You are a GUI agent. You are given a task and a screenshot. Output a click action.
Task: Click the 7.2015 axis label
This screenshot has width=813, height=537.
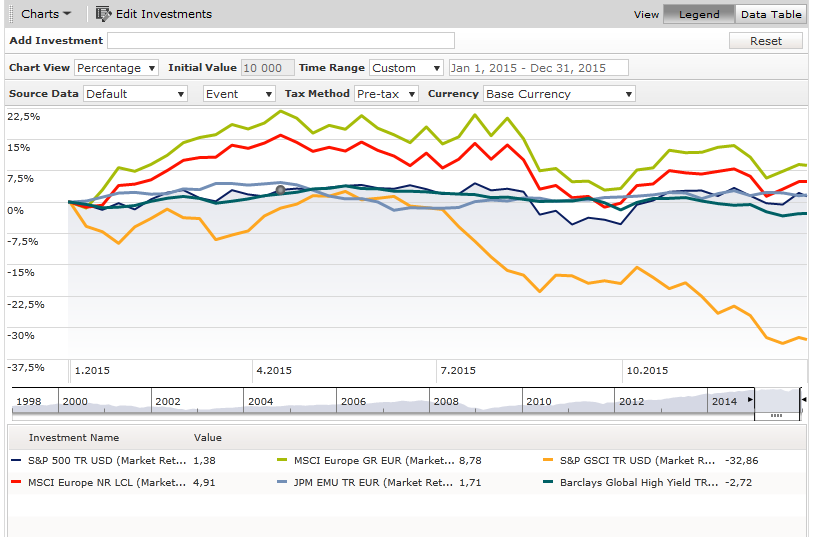[x=458, y=371]
